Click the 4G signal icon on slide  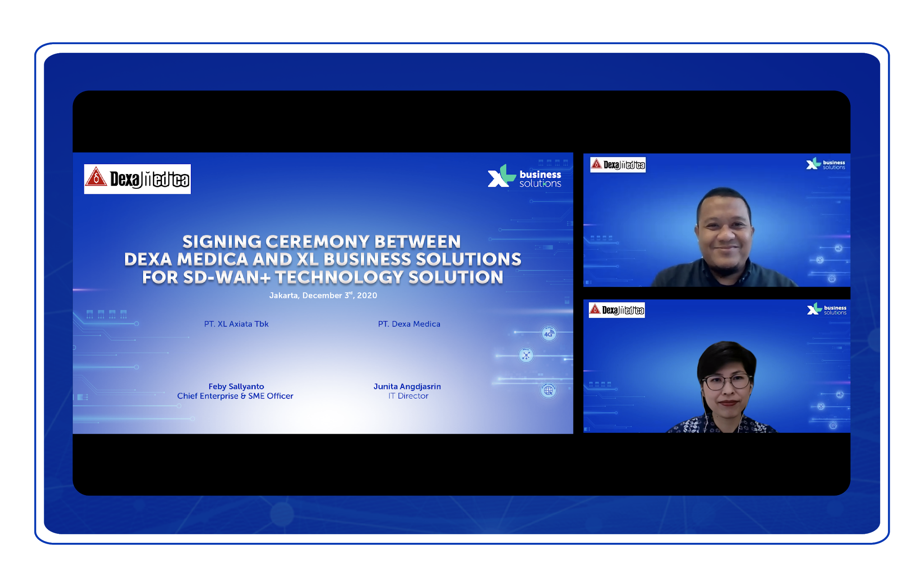[x=549, y=334]
